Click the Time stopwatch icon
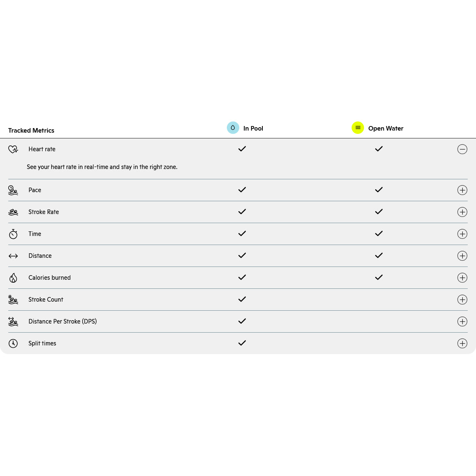 tap(13, 234)
